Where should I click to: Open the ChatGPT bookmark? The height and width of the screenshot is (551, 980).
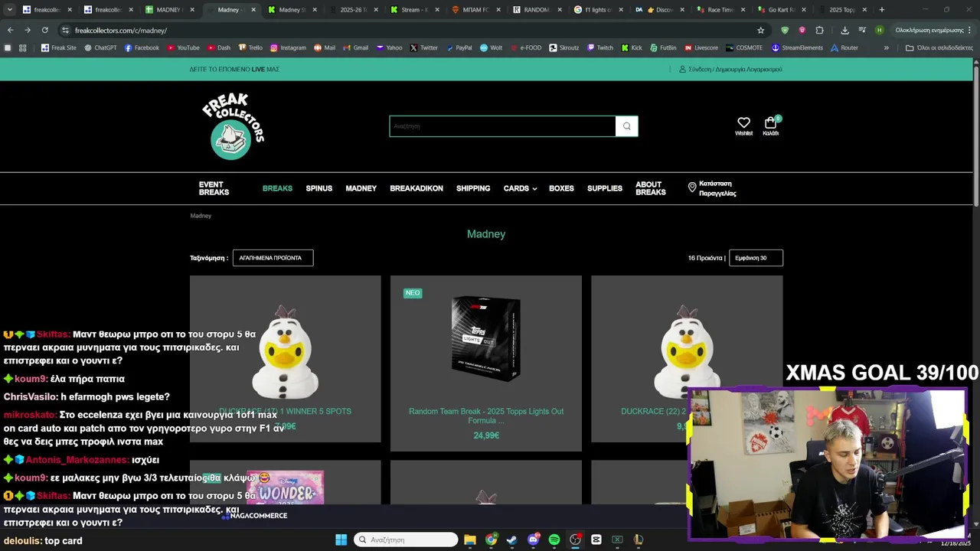pos(100,47)
